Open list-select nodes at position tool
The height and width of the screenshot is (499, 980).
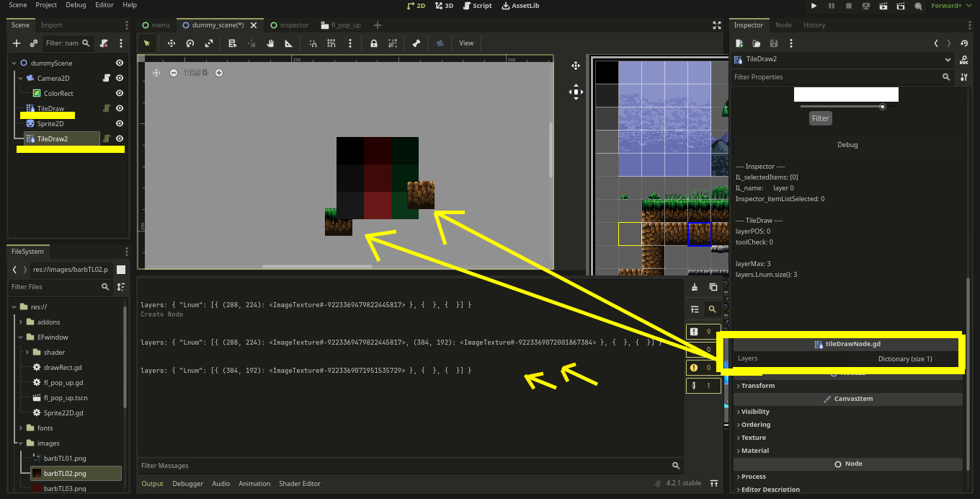click(x=233, y=43)
